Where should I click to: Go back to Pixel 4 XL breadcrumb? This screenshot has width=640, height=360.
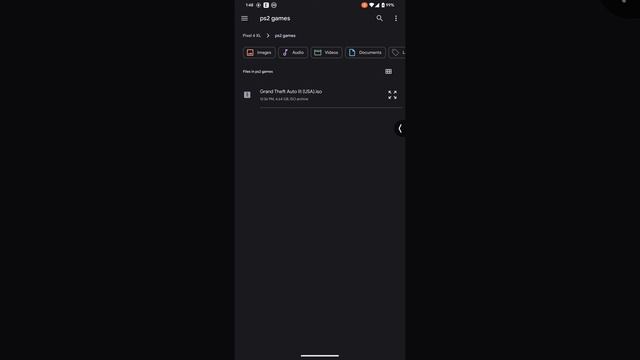click(x=251, y=36)
